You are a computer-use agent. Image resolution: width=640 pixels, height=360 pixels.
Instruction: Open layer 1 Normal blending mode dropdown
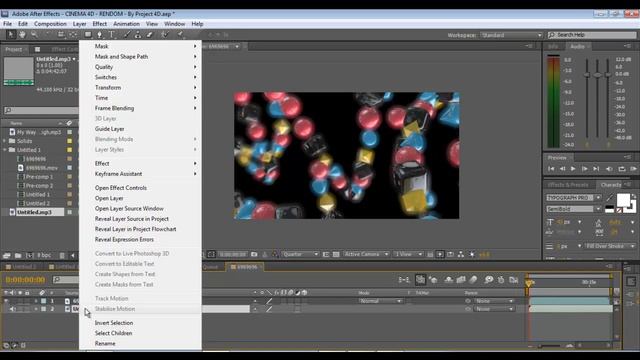click(x=380, y=301)
